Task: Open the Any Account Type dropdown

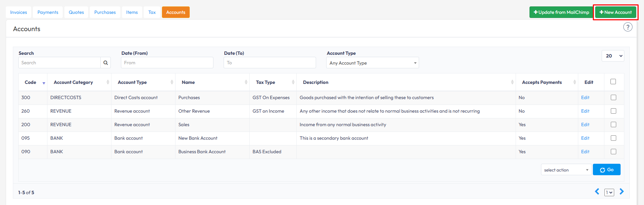Action: 373,63
